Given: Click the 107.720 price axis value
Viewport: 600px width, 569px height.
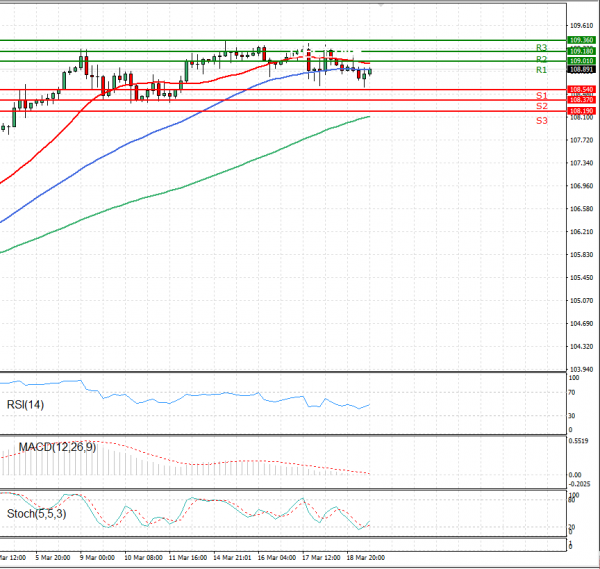Looking at the screenshot, I should (x=582, y=140).
